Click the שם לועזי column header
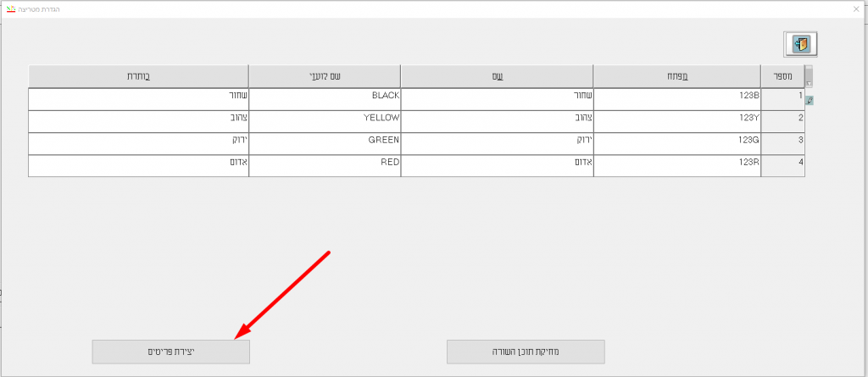Image resolution: width=868 pixels, height=377 pixels. 324,75
